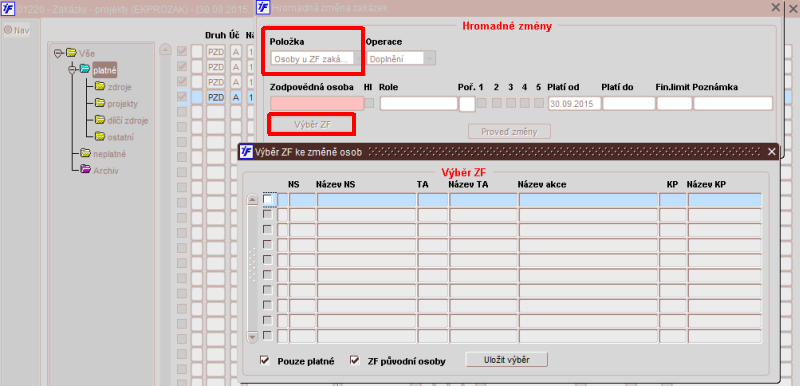Viewport: 800px width, 386px height.
Task: Close the Výběr ZF ke změně osob dialog
Action: point(771,151)
